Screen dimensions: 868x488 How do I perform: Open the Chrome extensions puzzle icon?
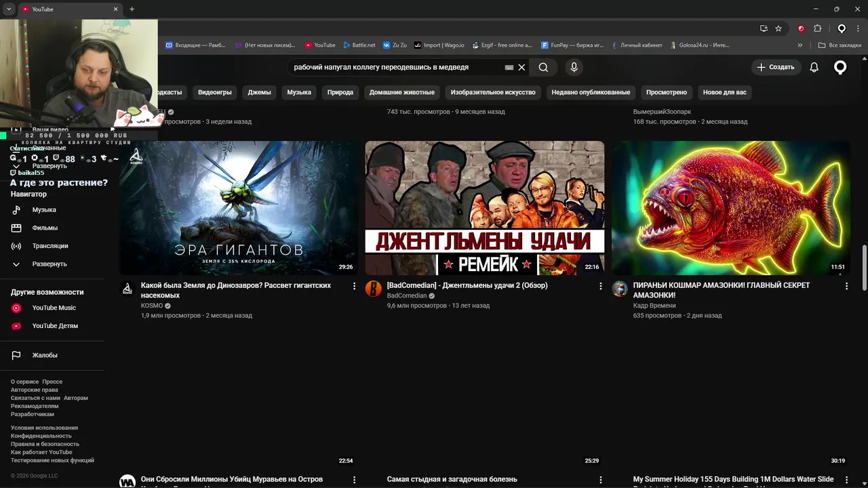tap(817, 28)
